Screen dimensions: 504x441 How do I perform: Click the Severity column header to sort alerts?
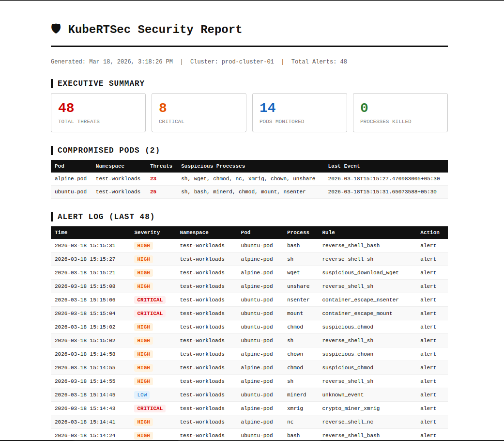147,232
